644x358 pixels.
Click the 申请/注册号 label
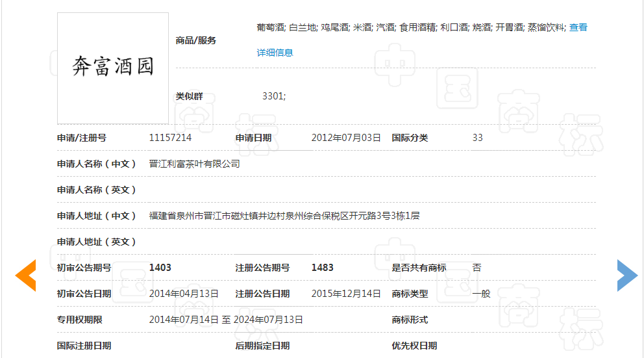(x=81, y=138)
